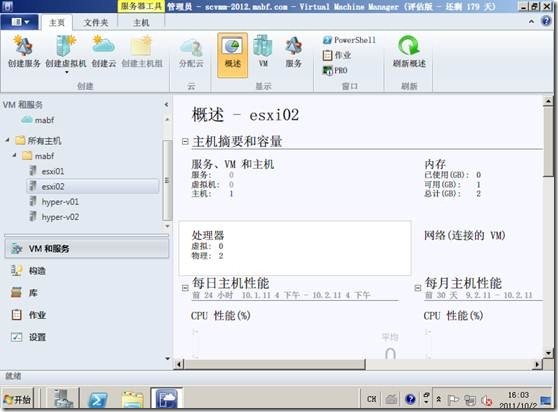Click the 处理器 (Processor) summary tile
Image resolution: width=558 pixels, height=412 pixels.
click(x=295, y=248)
